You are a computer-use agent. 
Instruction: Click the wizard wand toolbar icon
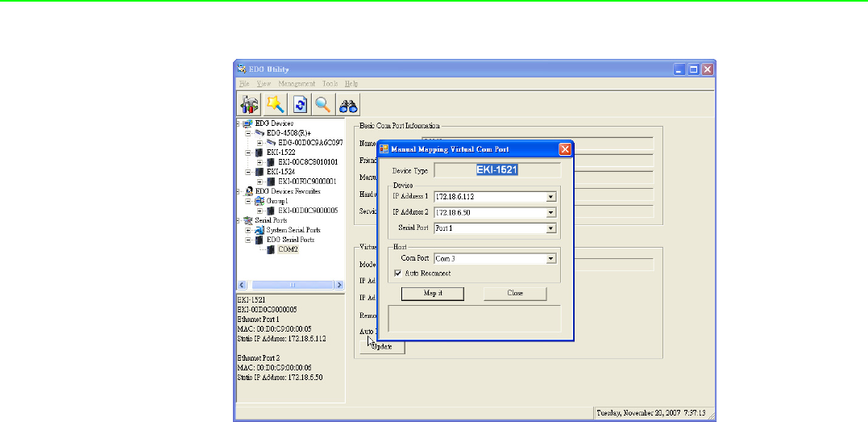(275, 103)
